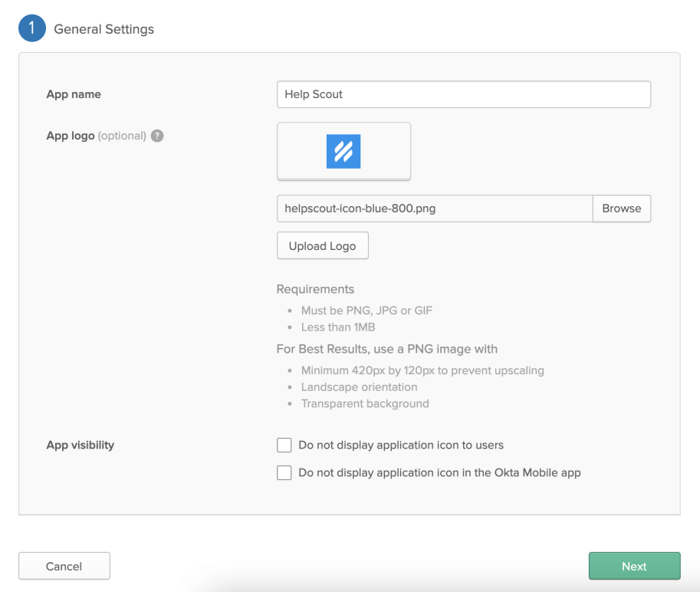Screen dimensions: 700x592
Task: Click the 'Transparent background' bullet text
Action: pos(365,404)
